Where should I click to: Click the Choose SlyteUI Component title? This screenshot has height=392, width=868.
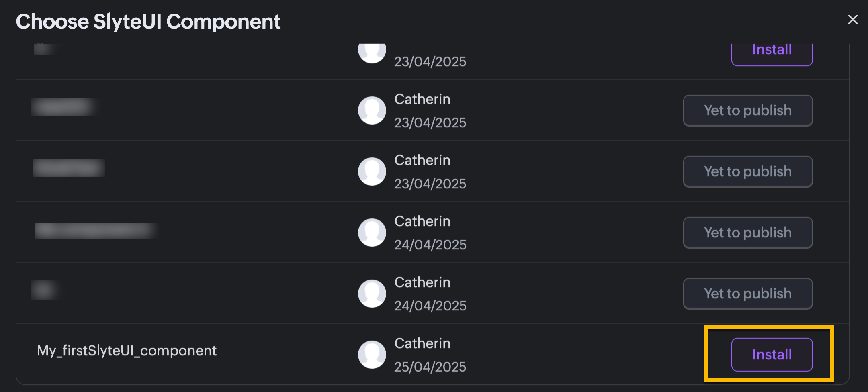click(148, 22)
